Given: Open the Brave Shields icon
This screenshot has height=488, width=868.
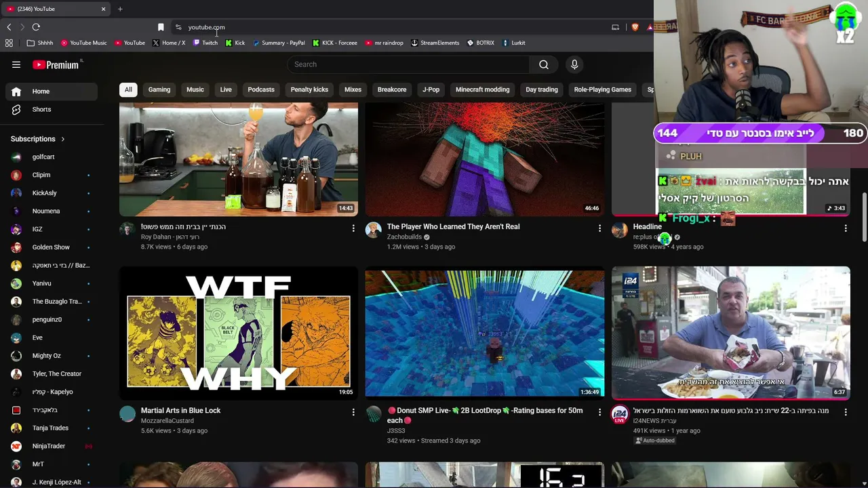Looking at the screenshot, I should point(635,27).
